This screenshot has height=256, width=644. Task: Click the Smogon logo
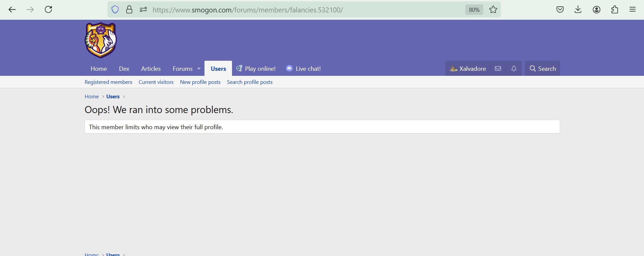tap(101, 40)
